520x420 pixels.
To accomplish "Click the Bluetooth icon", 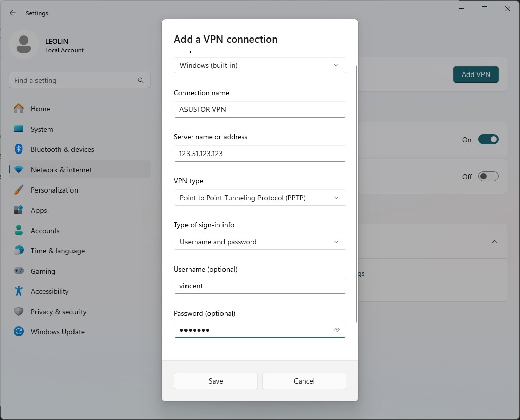I will coord(19,149).
